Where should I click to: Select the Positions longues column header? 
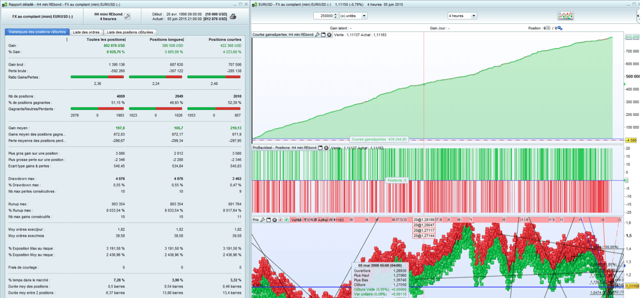[x=166, y=39]
